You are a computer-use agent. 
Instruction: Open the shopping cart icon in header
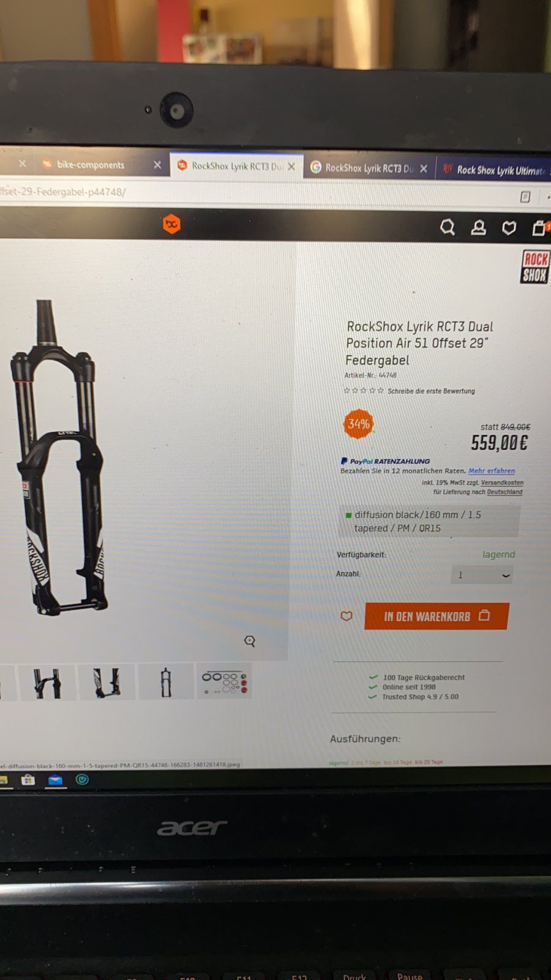pyautogui.click(x=539, y=228)
